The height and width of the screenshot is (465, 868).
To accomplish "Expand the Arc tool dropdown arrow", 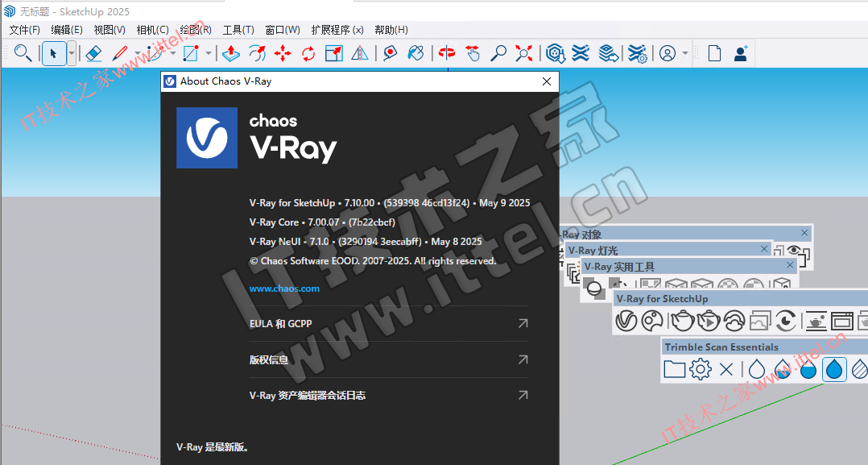I will pos(172,54).
